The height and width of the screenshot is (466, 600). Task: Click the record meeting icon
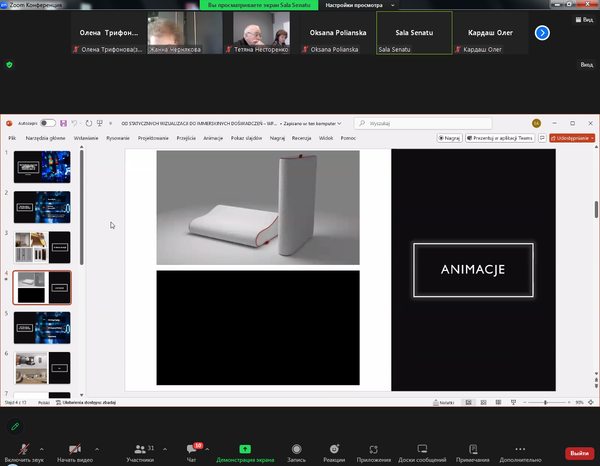296,449
